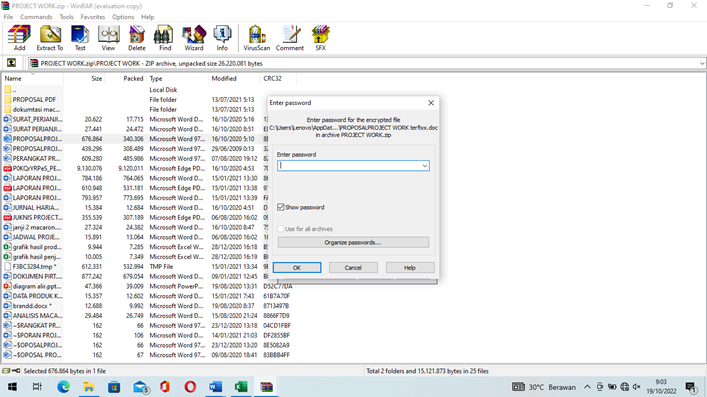Switch to WinRAR on taskbar

click(x=266, y=387)
